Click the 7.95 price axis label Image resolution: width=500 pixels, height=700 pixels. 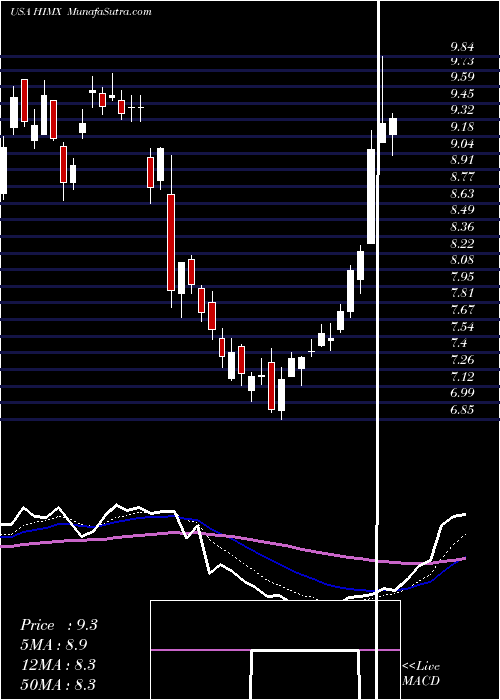[x=462, y=277]
